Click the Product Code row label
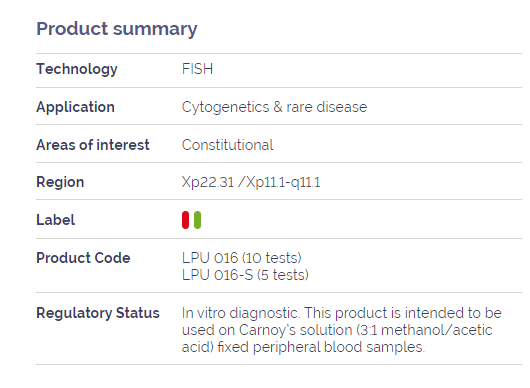Screen dimensions: 530x388 coord(83,258)
